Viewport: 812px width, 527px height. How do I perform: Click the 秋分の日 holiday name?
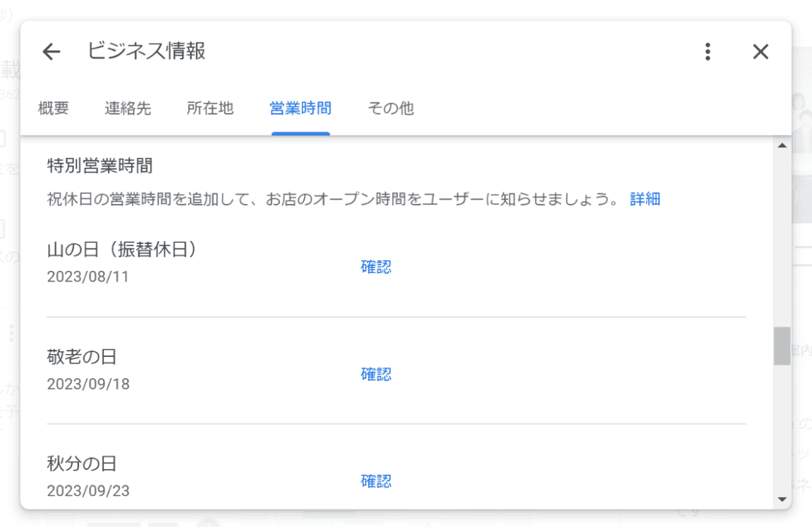82,464
